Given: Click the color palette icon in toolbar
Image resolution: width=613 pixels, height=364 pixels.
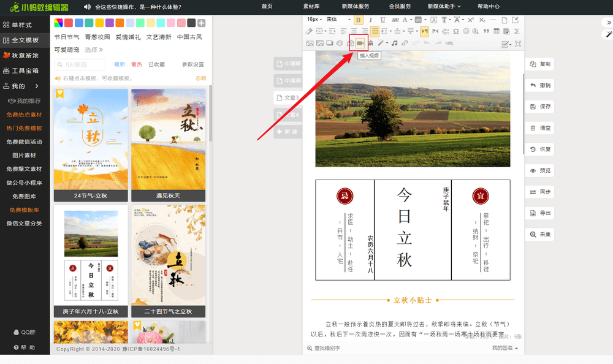Looking at the screenshot, I should [340, 43].
